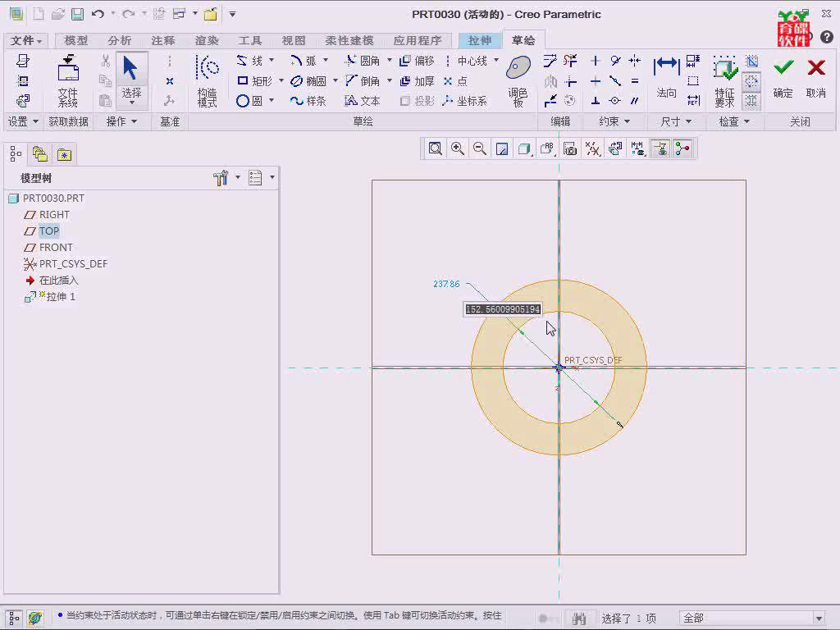Select the Ellipse (椭圆) tool
This screenshot has width=840, height=630.
(308, 81)
